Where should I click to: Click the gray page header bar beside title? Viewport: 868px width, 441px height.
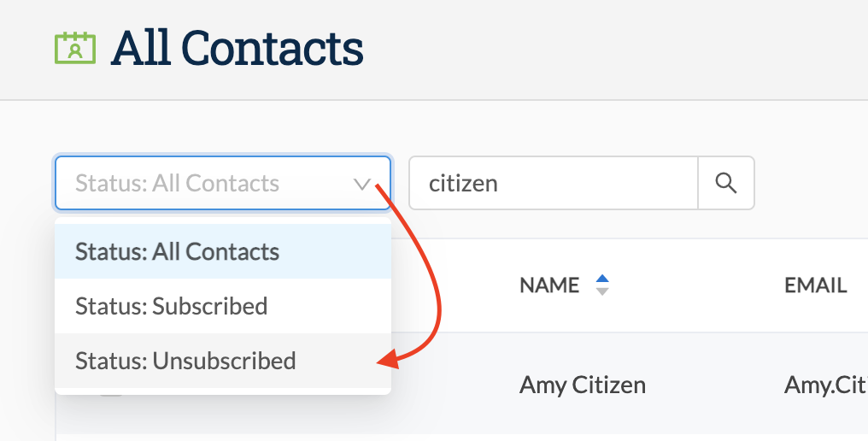click(609, 49)
